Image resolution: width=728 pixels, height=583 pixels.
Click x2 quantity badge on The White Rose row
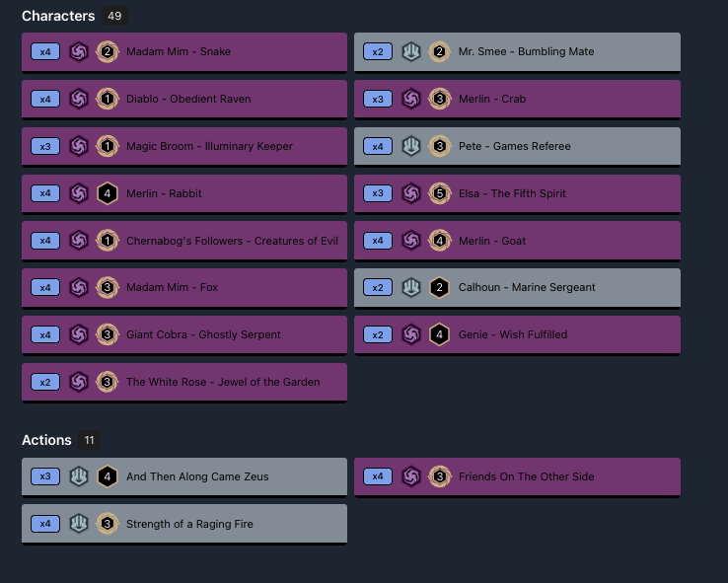45,382
